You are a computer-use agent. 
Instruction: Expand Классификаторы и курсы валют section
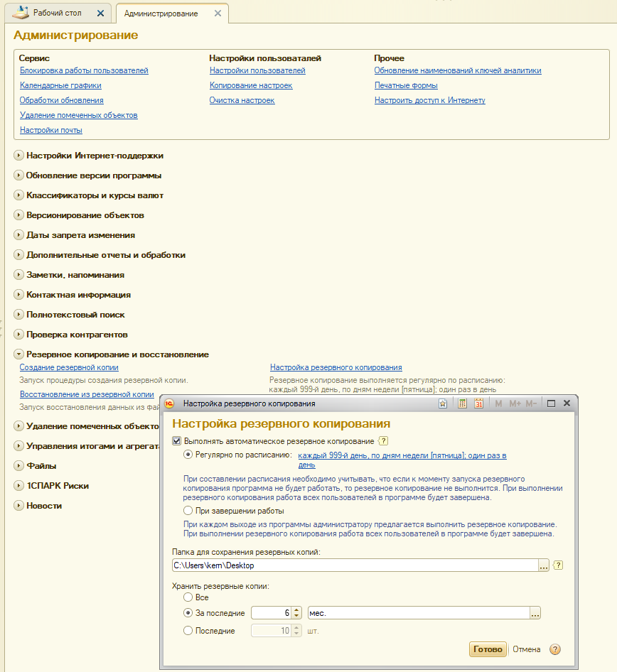(x=18, y=195)
